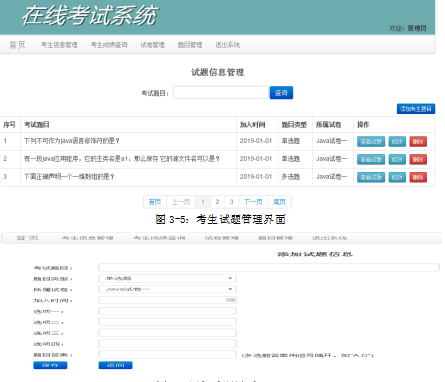Expand the 所属试卷 dropdown showing Java试卷一
This screenshot has width=445, height=382.
tap(167, 289)
